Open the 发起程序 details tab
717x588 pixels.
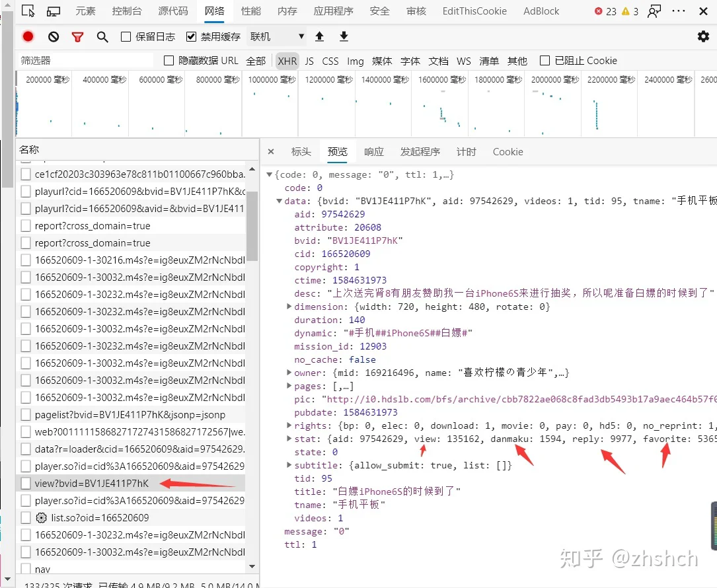(420, 152)
